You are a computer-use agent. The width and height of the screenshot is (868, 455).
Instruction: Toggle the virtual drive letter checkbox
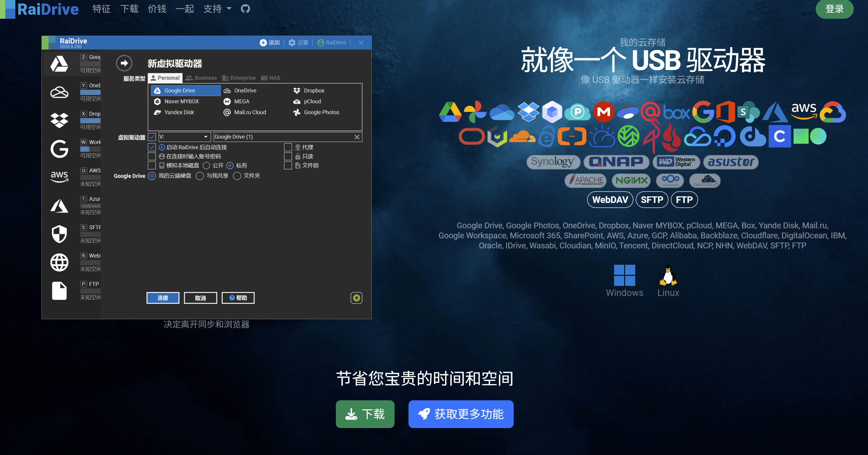coord(152,137)
